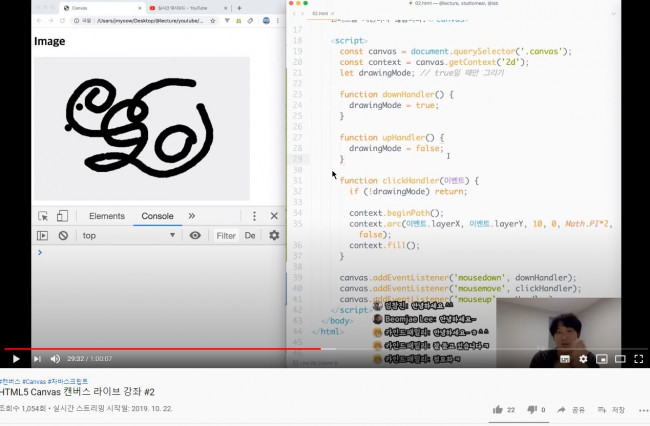The height and width of the screenshot is (426, 650).
Task: Go forward in recorded Chrome window
Action: click(x=51, y=20)
